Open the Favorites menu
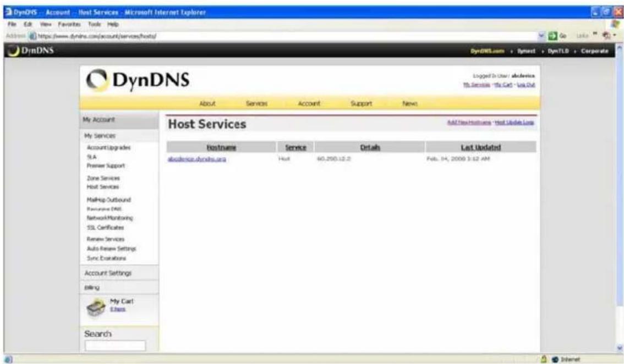The width and height of the screenshot is (624, 364). coord(69,24)
